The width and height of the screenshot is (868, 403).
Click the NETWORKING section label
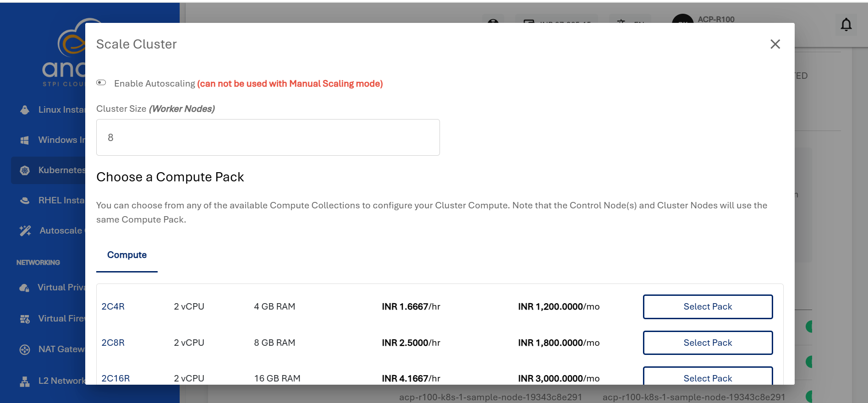[x=38, y=262]
